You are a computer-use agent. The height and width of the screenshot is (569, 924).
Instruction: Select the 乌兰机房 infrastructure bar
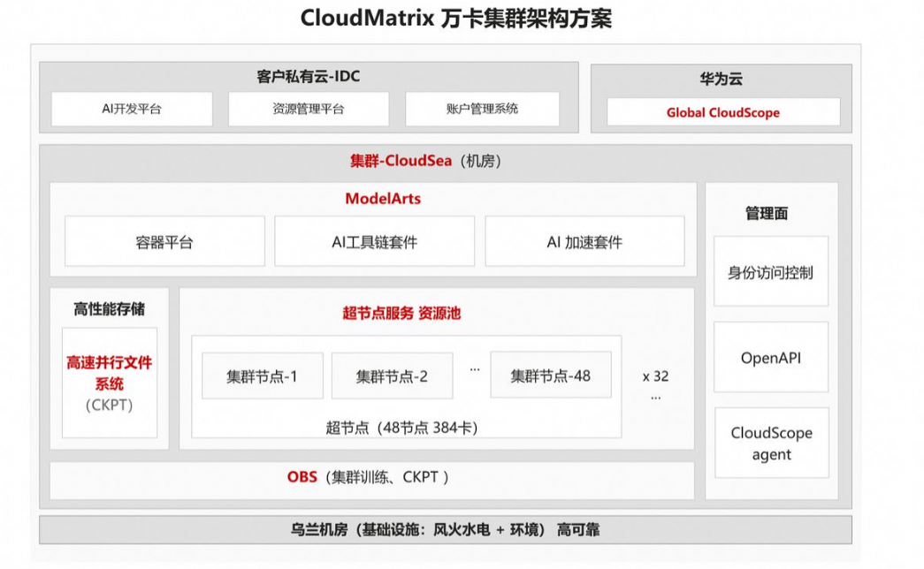pyautogui.click(x=446, y=529)
